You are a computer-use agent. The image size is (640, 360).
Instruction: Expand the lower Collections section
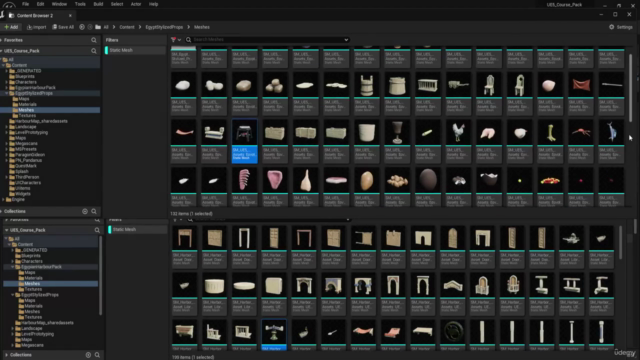(7, 355)
